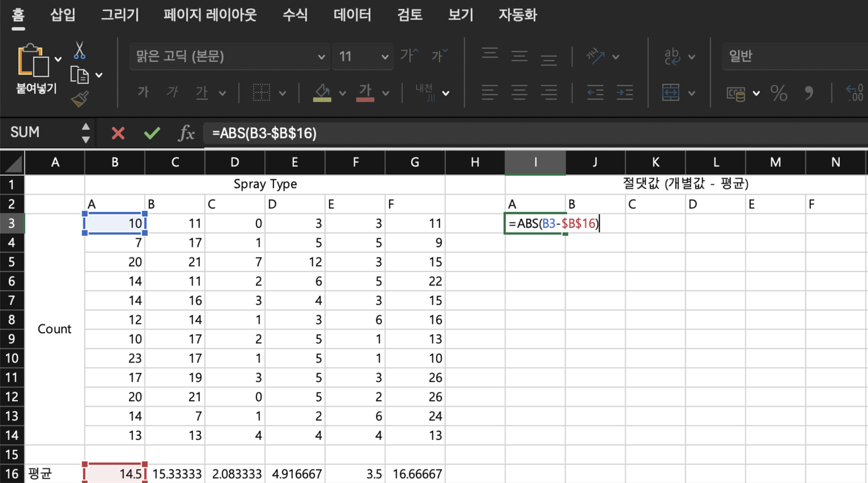Click the Copy icon in clipboard group
The image size is (868, 483).
79,75
